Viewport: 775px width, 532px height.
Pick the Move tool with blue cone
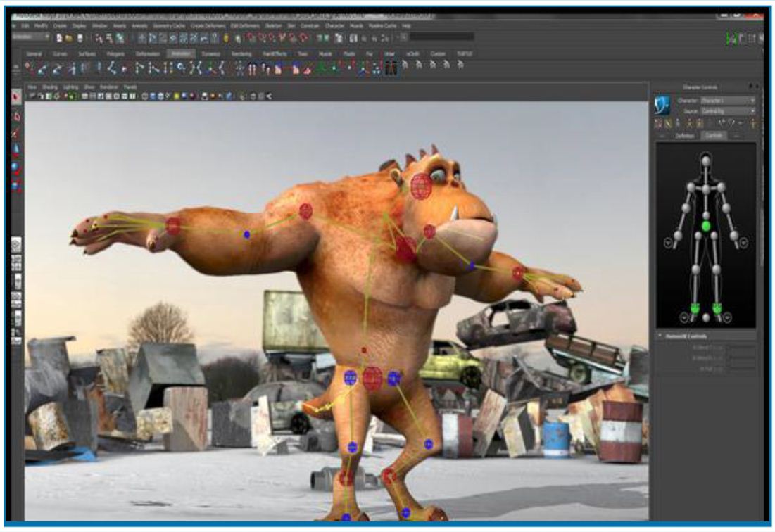(17, 149)
